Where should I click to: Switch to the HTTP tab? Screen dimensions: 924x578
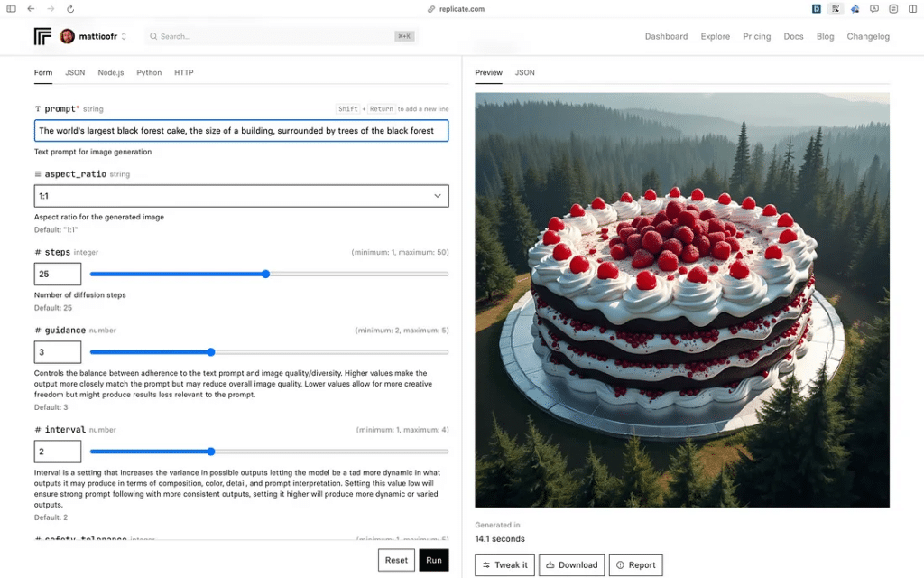184,72
